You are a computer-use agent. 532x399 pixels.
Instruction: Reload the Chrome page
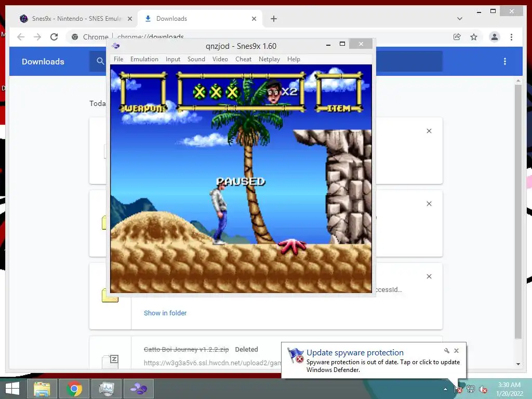tap(54, 37)
